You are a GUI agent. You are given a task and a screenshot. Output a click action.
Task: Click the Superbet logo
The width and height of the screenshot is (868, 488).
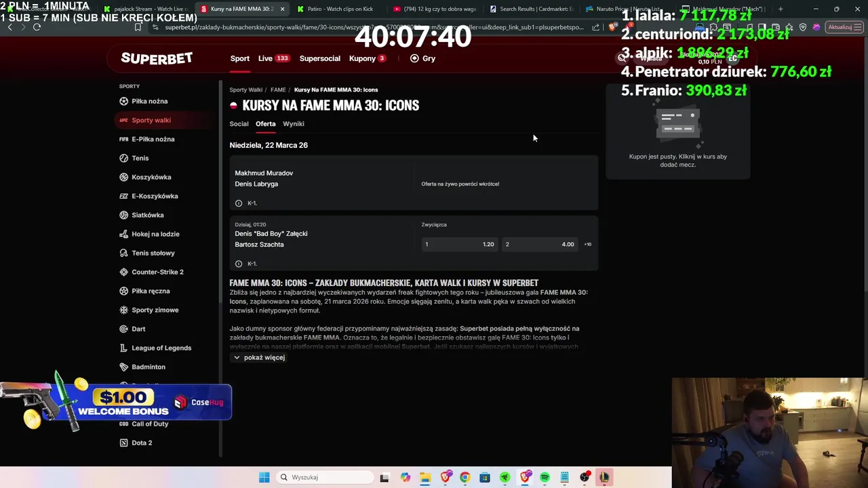157,58
